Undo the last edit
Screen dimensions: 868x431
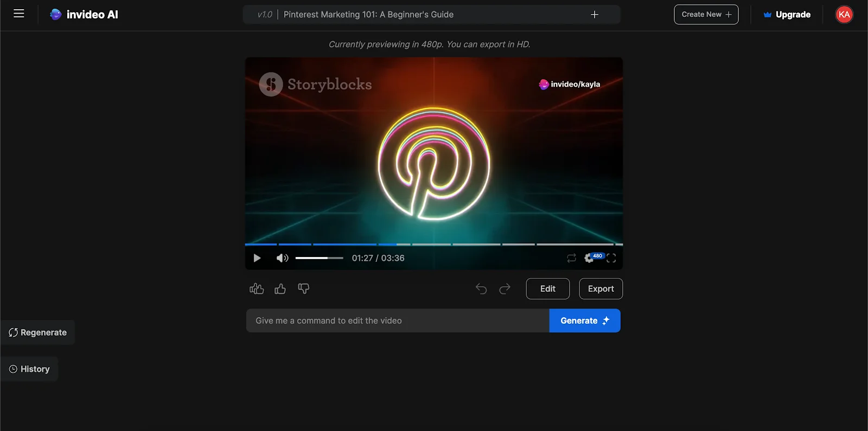click(481, 289)
